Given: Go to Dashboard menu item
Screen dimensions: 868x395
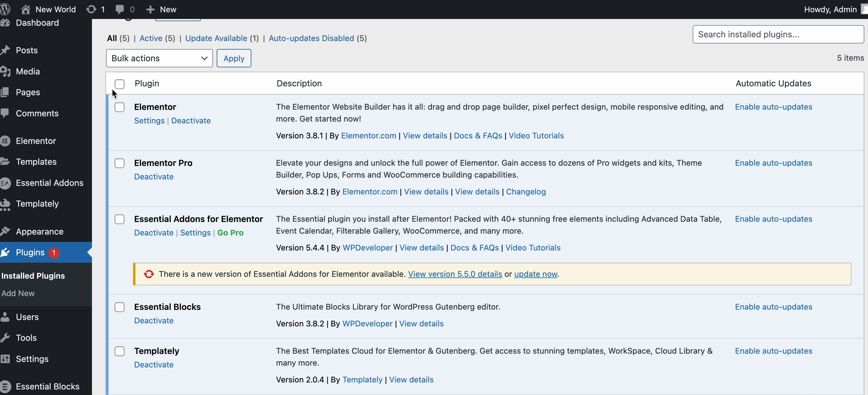Looking at the screenshot, I should tap(37, 23).
